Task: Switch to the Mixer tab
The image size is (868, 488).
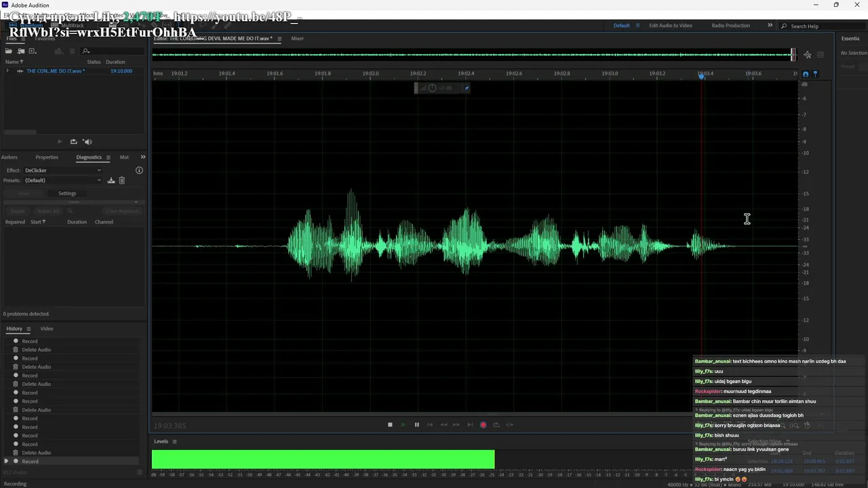Action: [297, 39]
